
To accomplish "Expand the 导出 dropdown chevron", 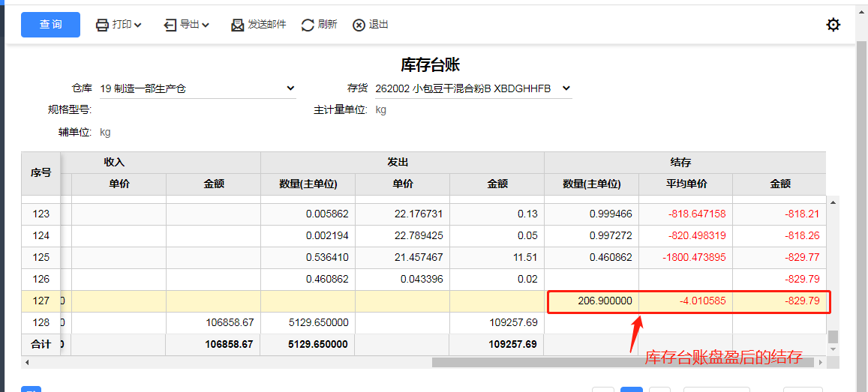I will pos(206,25).
